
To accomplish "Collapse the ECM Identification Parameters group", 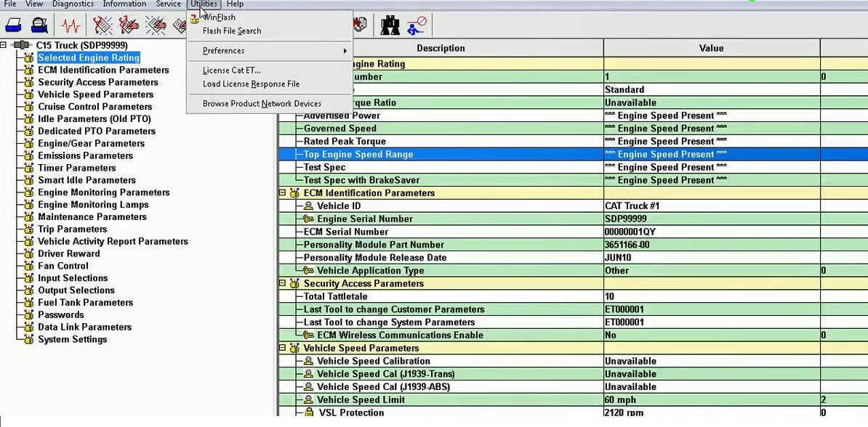I will coord(283,193).
